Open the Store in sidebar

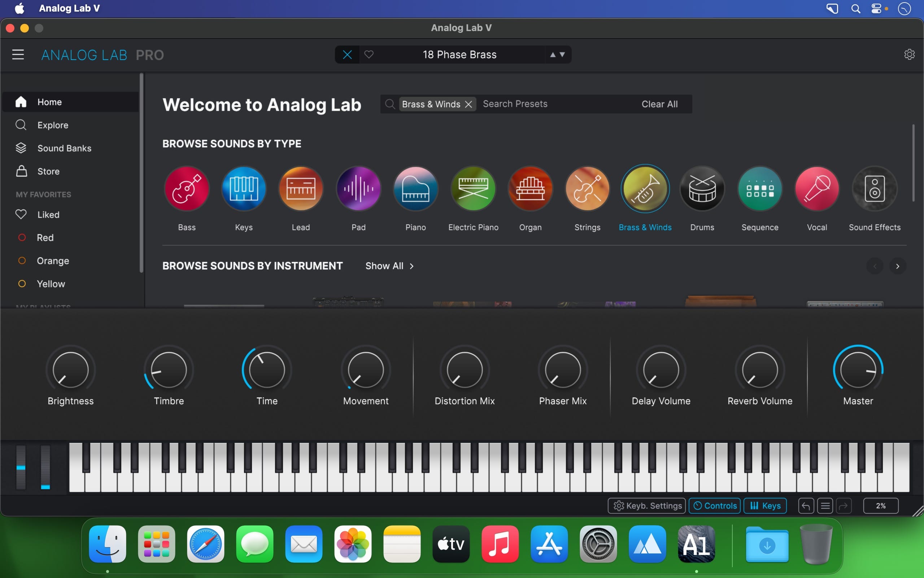tap(71, 171)
